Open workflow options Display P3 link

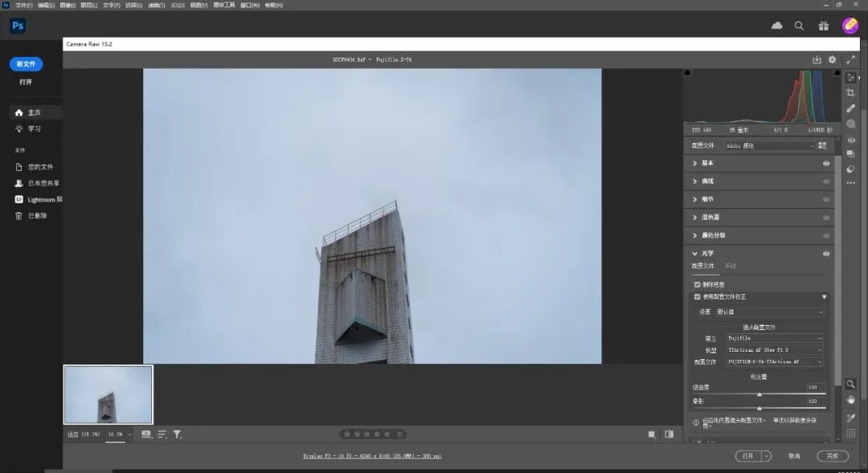pos(372,456)
